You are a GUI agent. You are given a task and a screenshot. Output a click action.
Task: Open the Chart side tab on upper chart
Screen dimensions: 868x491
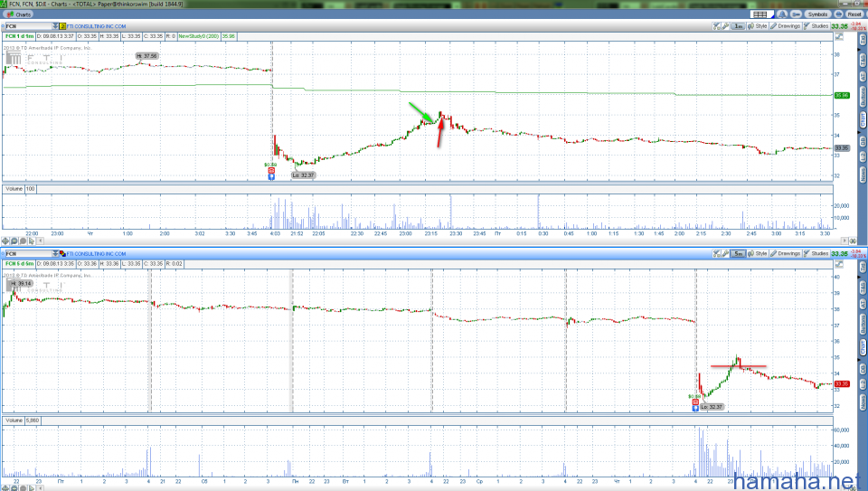tap(863, 119)
